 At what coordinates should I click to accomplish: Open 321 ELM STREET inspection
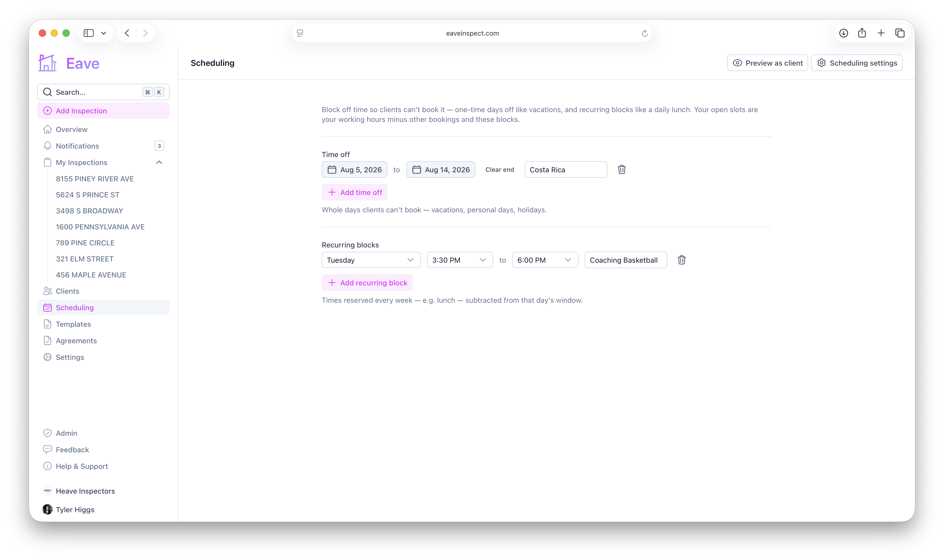click(x=84, y=259)
